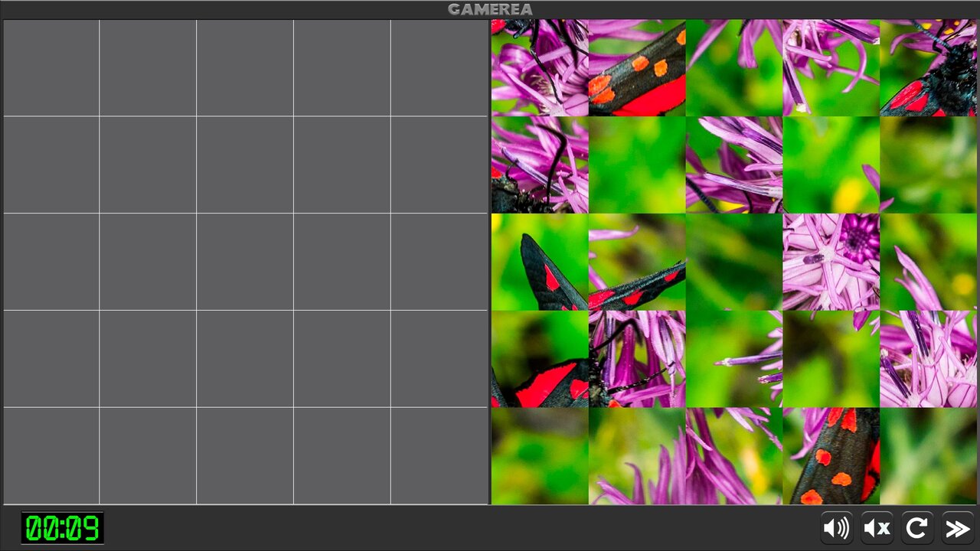Image resolution: width=980 pixels, height=551 pixels.
Task: Pick the pale pink-white petals tile with dark stamens
Action: pyautogui.click(x=928, y=359)
